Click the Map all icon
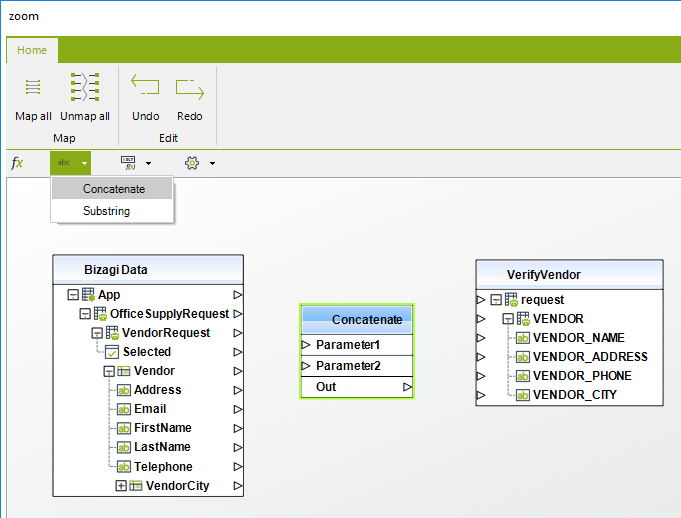Image resolution: width=681 pixels, height=518 pixels. [x=33, y=87]
